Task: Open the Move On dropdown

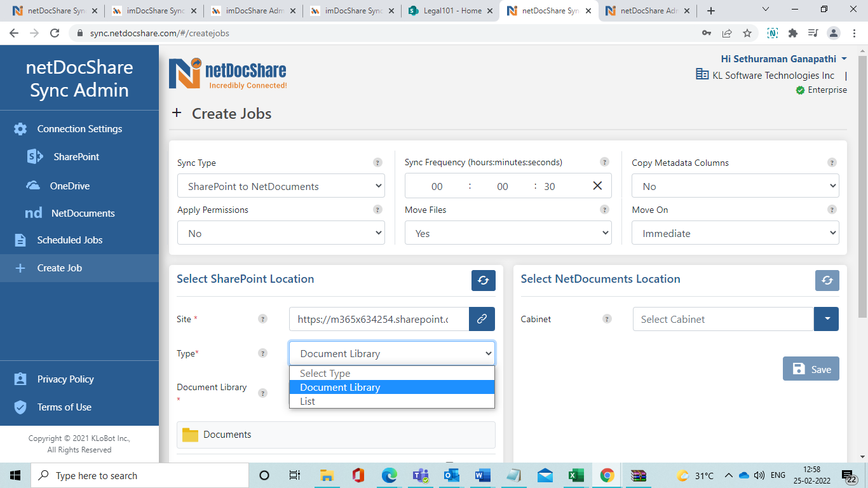Action: point(735,233)
